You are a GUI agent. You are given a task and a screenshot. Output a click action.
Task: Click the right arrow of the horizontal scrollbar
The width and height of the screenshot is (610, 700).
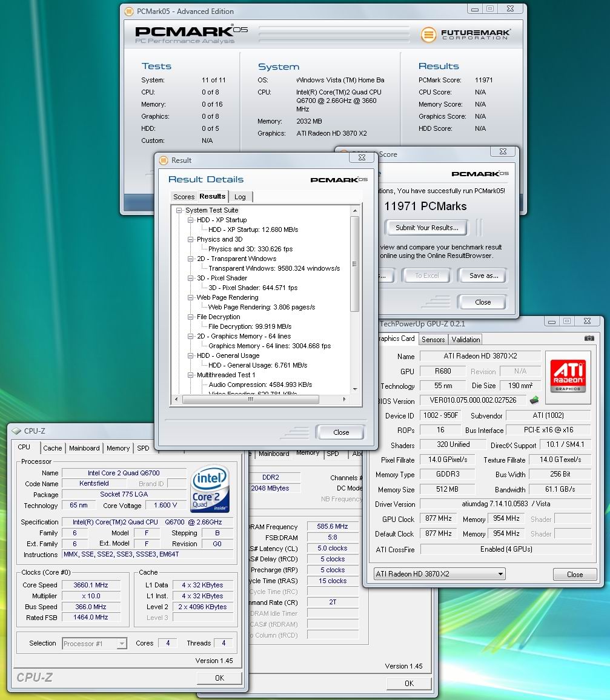pos(344,399)
